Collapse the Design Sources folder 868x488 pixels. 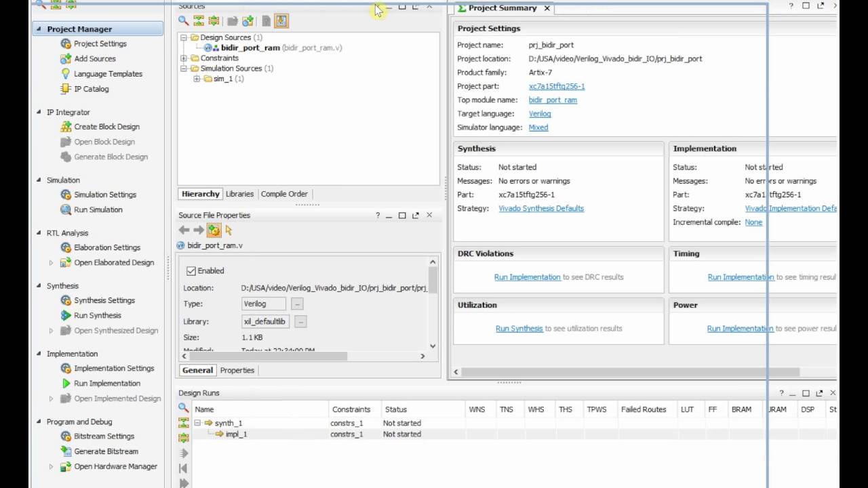(184, 37)
